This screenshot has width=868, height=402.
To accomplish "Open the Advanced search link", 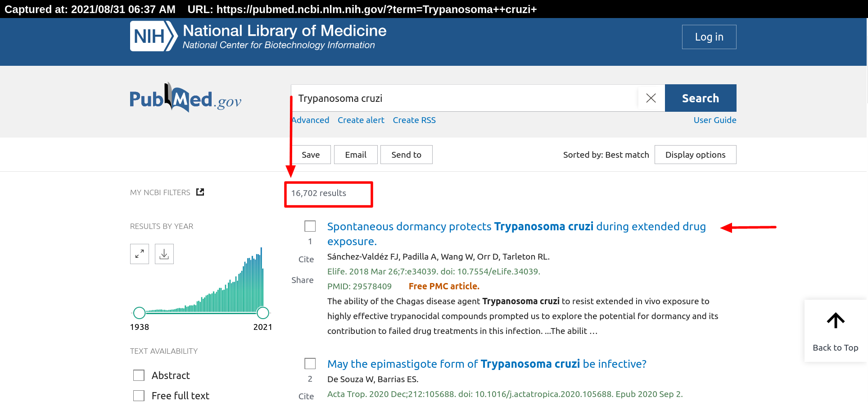I will coord(310,120).
